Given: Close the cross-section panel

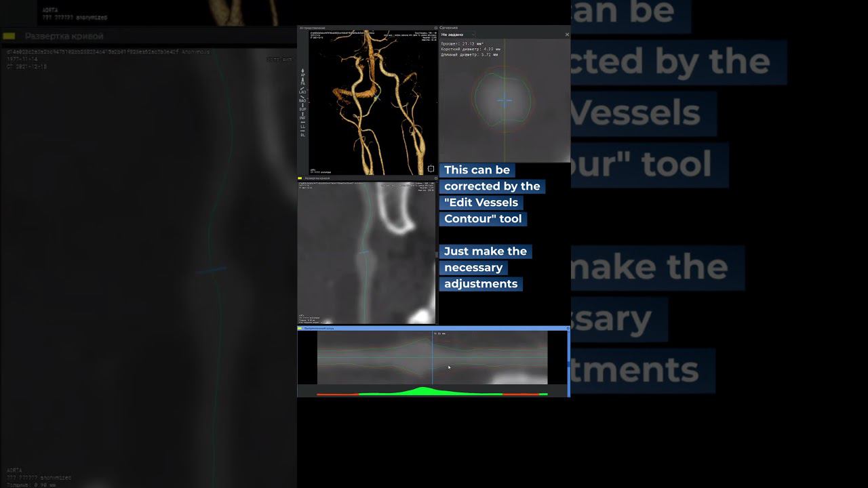Looking at the screenshot, I should coord(567,35).
